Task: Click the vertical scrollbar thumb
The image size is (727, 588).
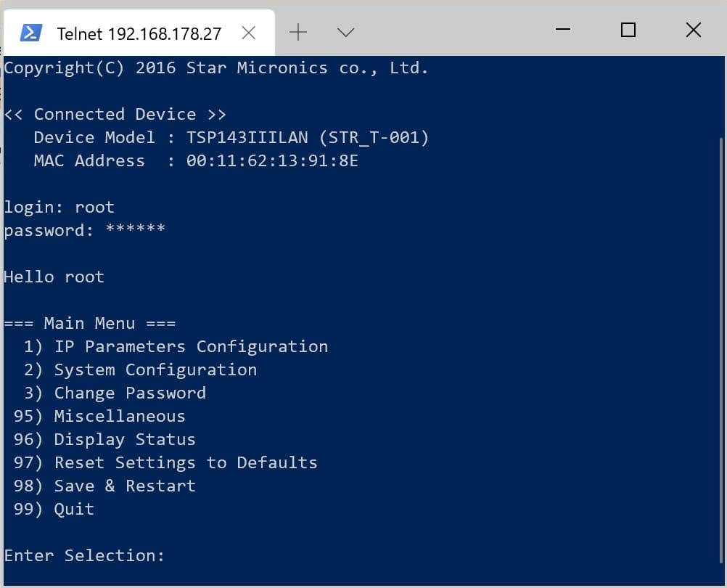Action: [x=721, y=350]
